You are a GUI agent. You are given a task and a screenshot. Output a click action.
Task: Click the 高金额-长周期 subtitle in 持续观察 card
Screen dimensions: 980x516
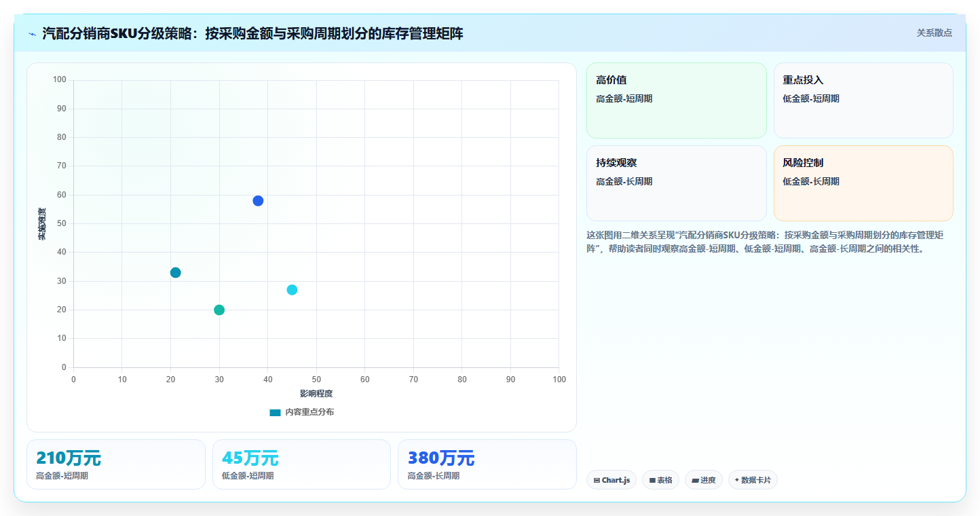624,182
